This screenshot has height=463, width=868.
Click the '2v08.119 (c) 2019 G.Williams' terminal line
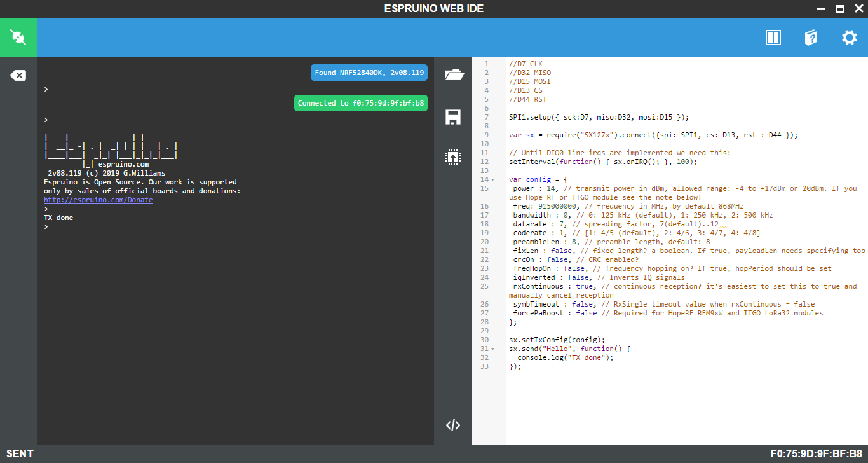coord(106,173)
